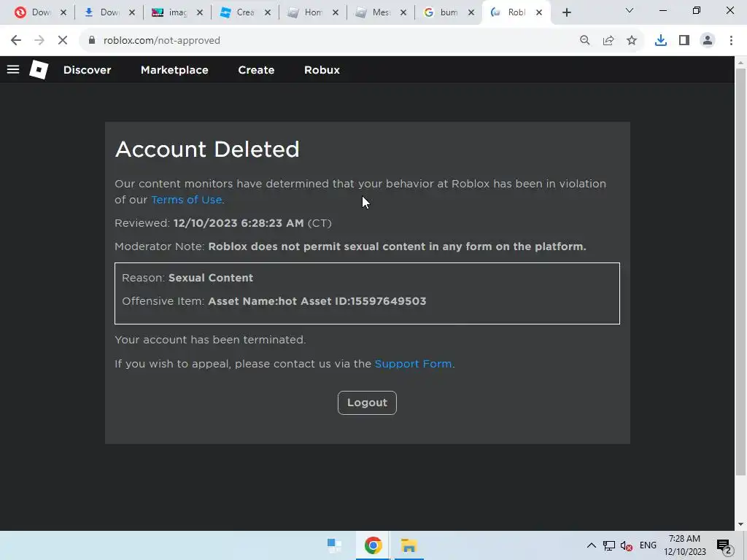Share this page using the share icon

pos(608,41)
